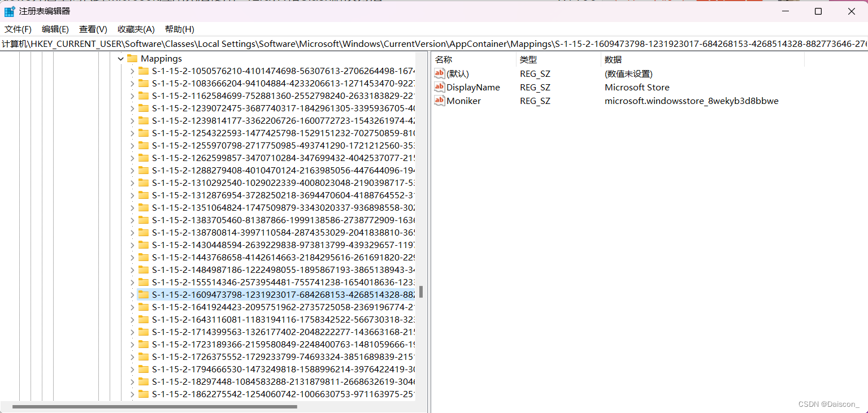
Task: Select the Moniker registry value entry
Action: point(463,101)
